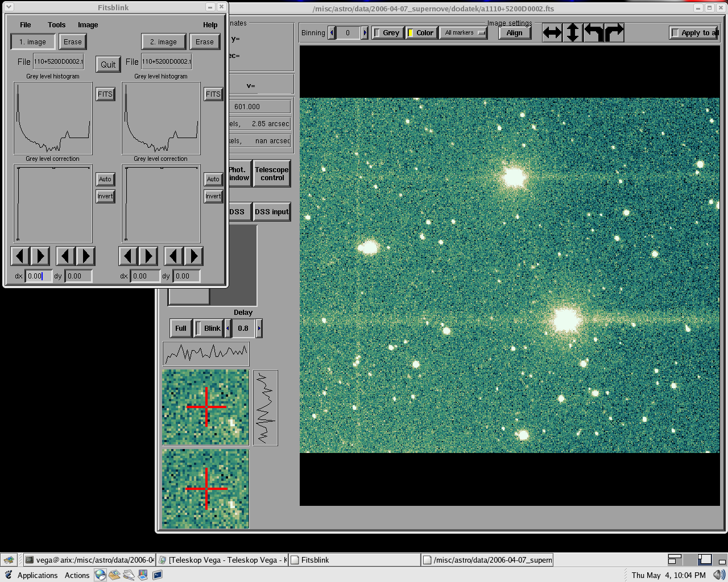Click second right arrow under image 1 correction
Screen dimensions: 728x582
pos(85,256)
